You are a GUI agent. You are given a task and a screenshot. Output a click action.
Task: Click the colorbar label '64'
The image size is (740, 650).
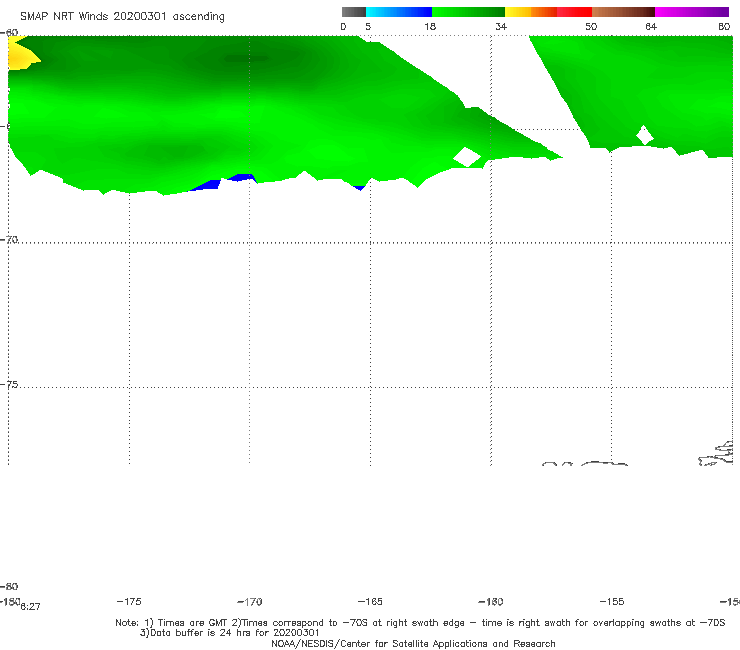click(651, 27)
